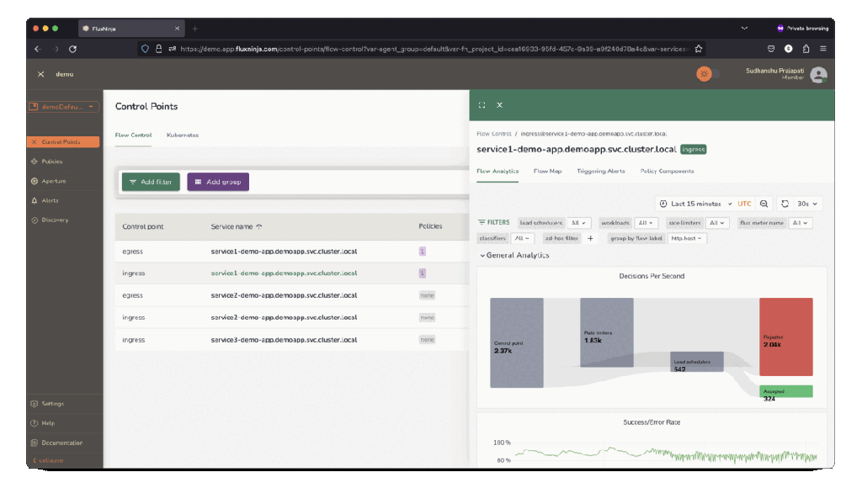Image resolution: width=862 pixels, height=504 pixels.
Task: Click the red Rejected block in chart
Action: coord(785,337)
